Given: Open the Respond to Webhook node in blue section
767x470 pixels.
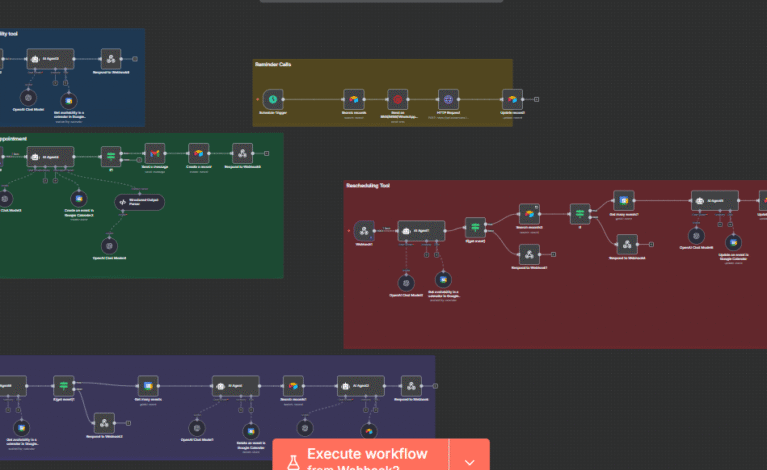Looking at the screenshot, I should (110, 58).
